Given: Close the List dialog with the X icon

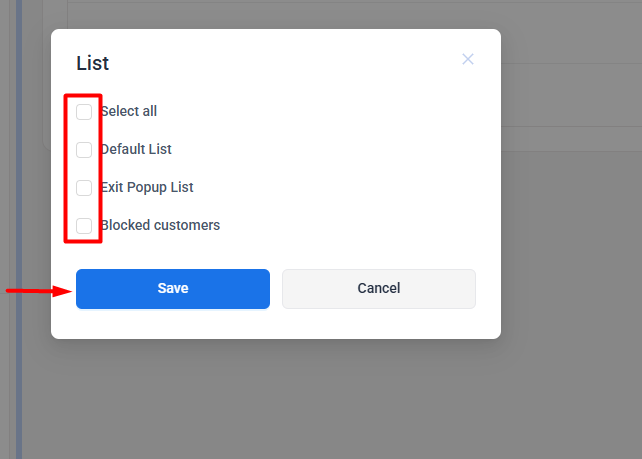Looking at the screenshot, I should click(x=468, y=59).
